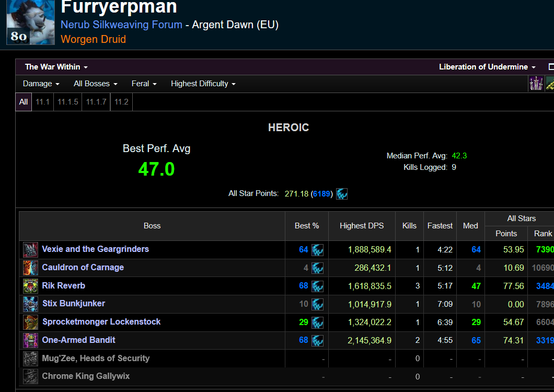Open the Nerub Silkweaving Forum guild link

coord(122,25)
